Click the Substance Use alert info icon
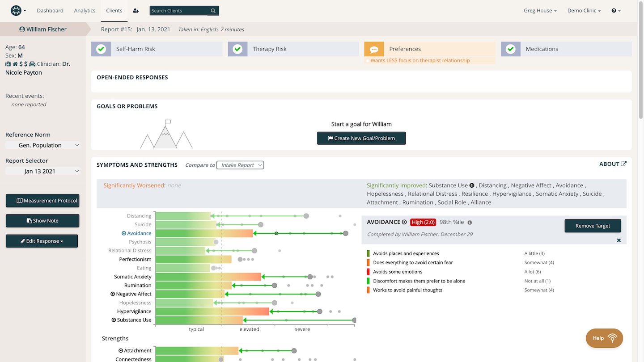The image size is (644, 362). pos(472,185)
